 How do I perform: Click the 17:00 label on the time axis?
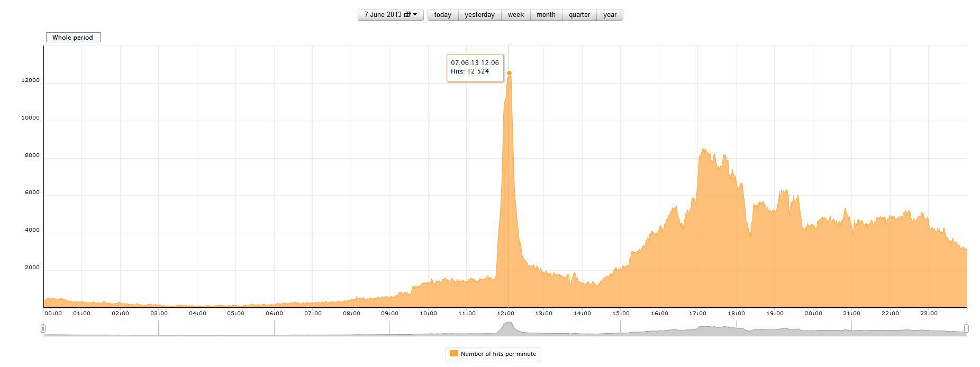[697, 314]
